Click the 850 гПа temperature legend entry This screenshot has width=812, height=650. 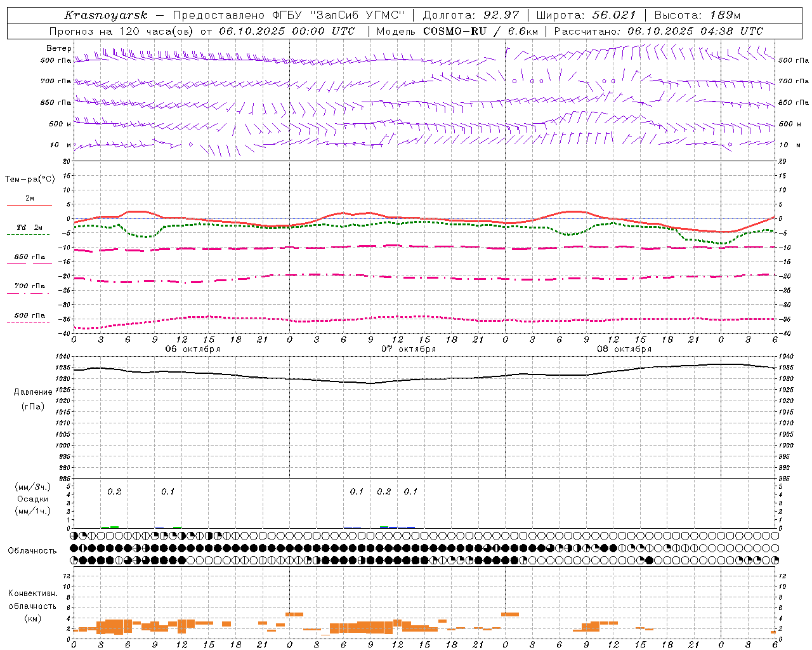30,257
